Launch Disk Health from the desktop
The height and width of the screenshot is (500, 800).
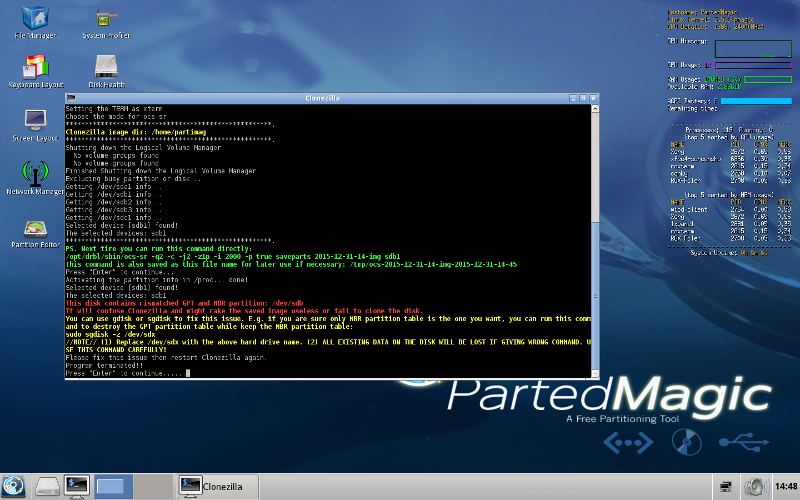click(x=107, y=68)
